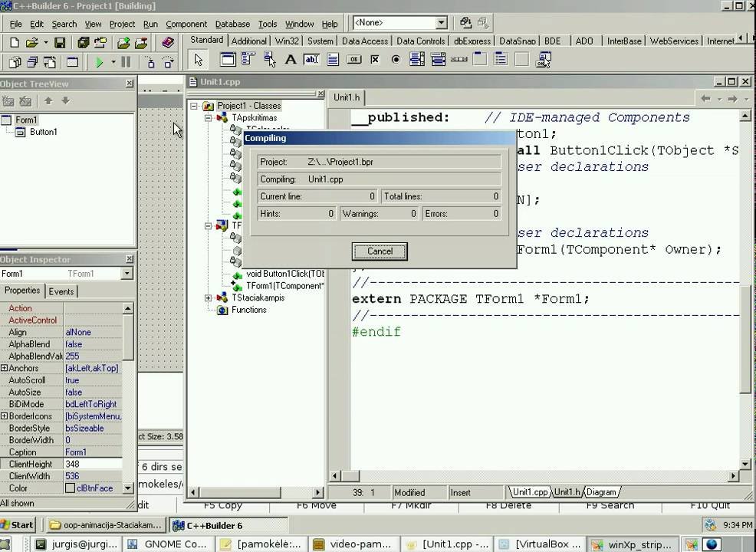
Task: Click the Add file to project icon
Action: point(123,43)
